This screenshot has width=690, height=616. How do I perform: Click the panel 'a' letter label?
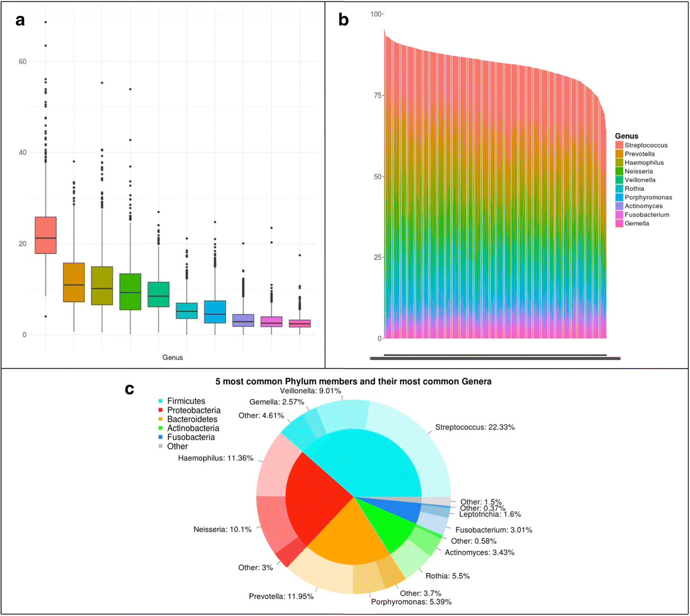pos(20,21)
